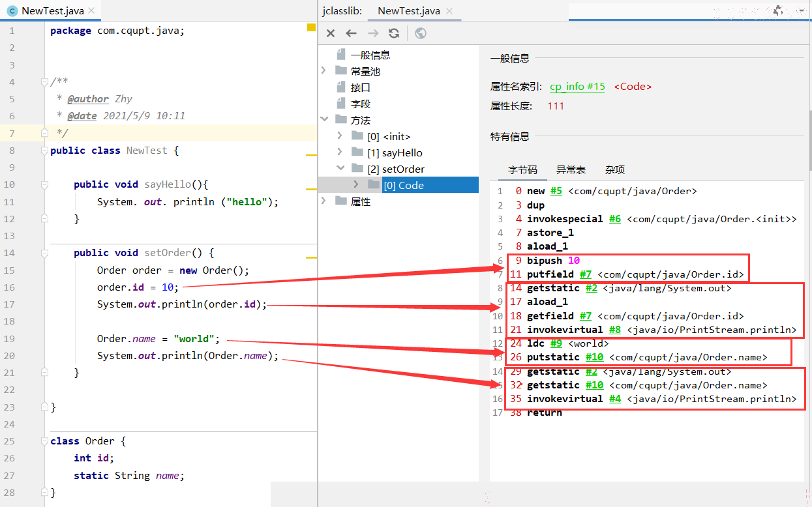
Task: Click the 'static String name;' declaration
Action: 129,476
